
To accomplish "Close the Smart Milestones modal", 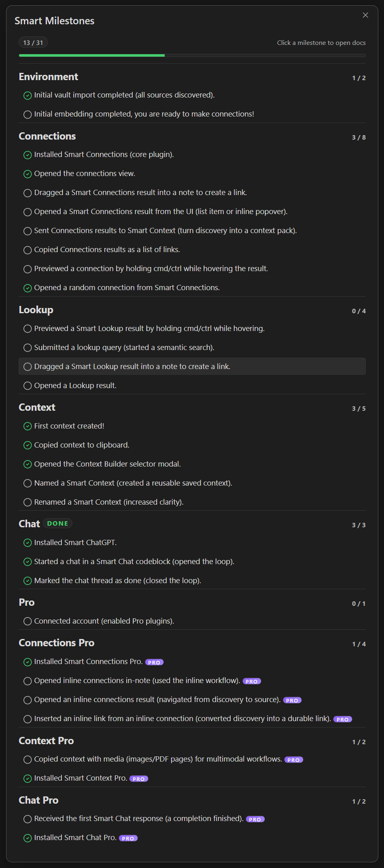I will 365,15.
